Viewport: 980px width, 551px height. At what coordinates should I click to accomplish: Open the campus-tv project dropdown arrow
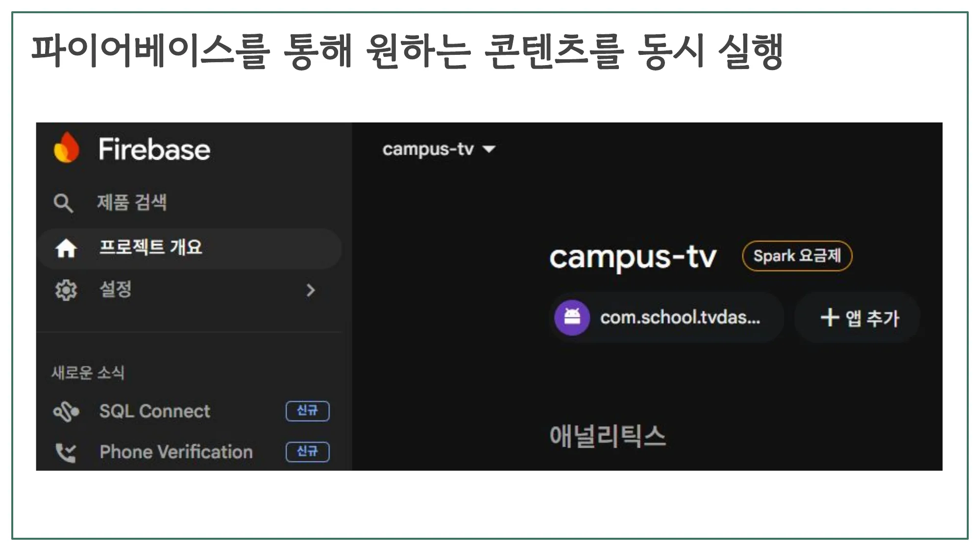pyautogui.click(x=489, y=149)
